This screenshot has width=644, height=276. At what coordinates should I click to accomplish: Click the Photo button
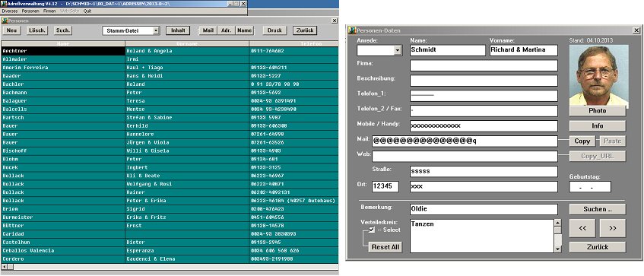tap(598, 111)
